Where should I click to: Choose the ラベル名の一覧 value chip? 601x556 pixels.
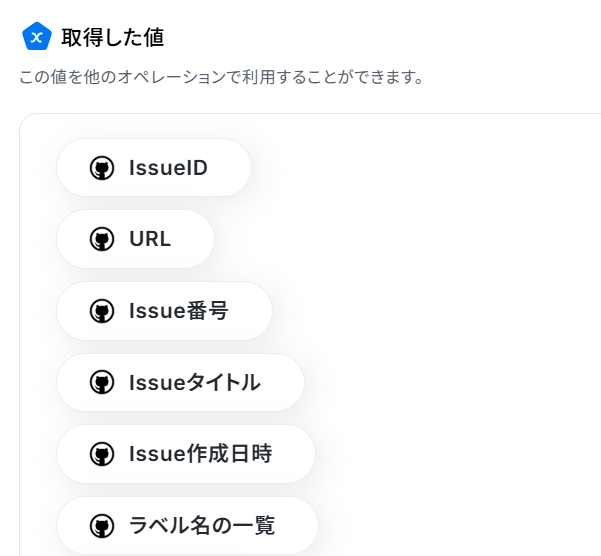pyautogui.click(x=187, y=526)
